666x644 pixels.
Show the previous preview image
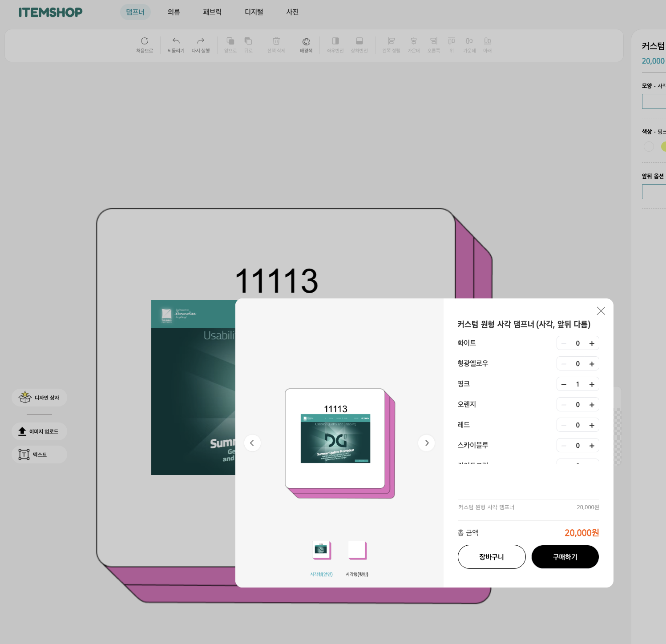pyautogui.click(x=252, y=443)
